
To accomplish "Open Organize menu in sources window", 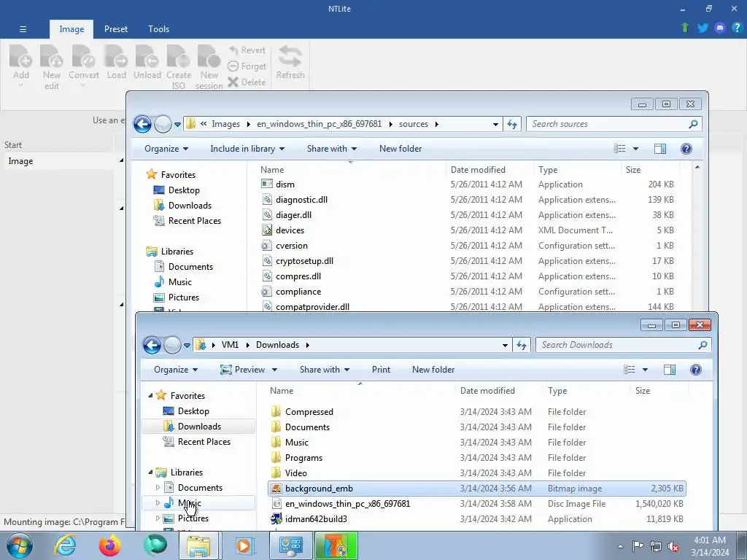I will click(x=166, y=149).
